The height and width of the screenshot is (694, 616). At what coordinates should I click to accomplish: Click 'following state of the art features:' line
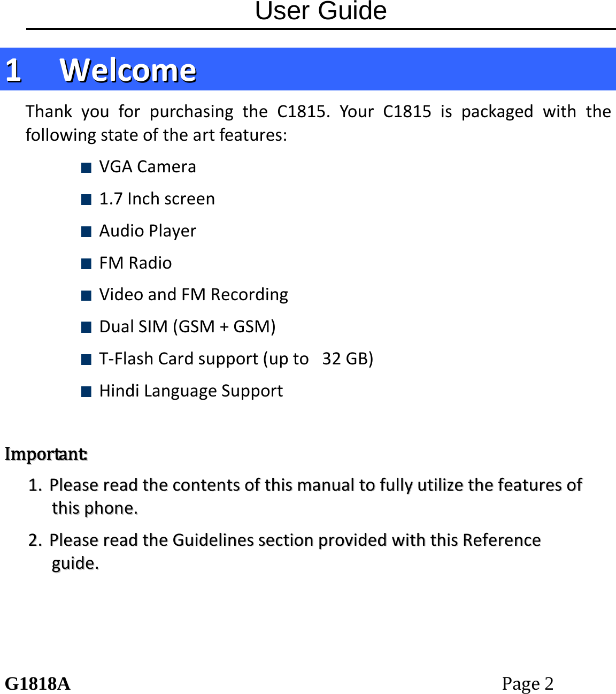click(x=156, y=135)
